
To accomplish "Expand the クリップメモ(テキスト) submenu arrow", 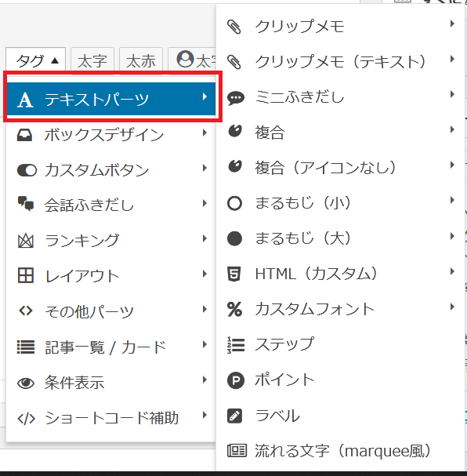I will tap(452, 59).
